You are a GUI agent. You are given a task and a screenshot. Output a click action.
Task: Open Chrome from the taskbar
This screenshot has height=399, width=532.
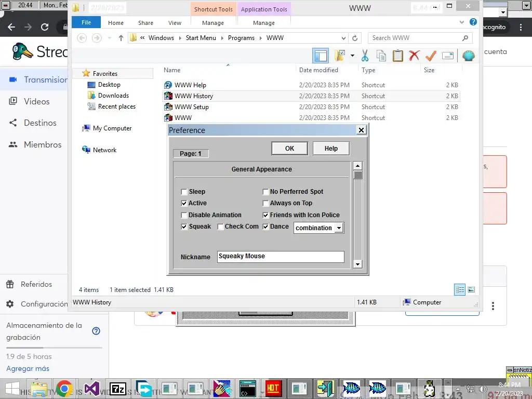[x=64, y=389]
